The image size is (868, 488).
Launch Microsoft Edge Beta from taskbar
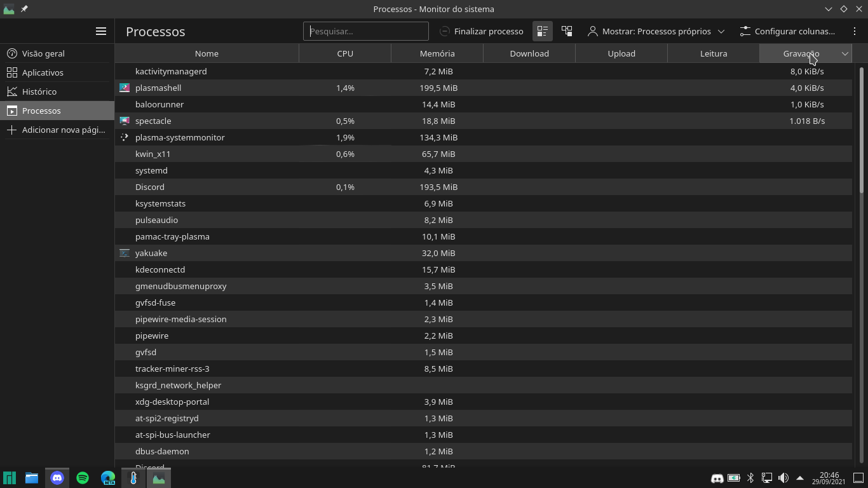[x=108, y=478]
